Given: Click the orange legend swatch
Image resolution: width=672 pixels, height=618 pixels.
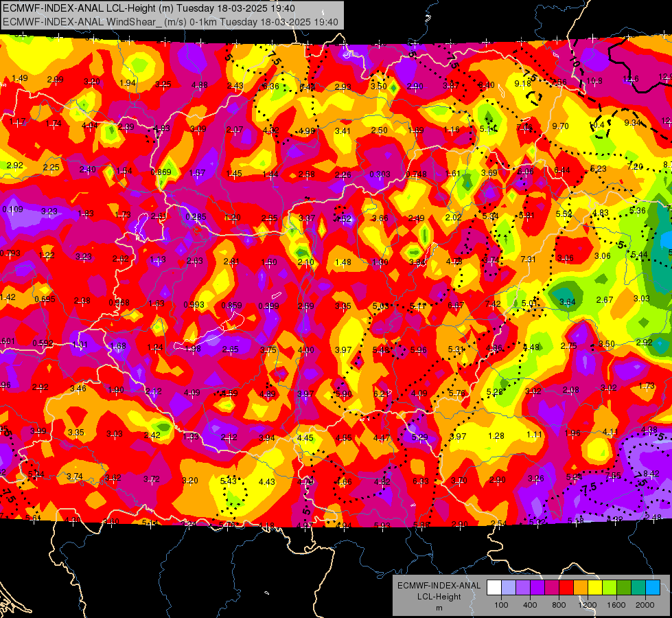Looking at the screenshot, I should (581, 588).
